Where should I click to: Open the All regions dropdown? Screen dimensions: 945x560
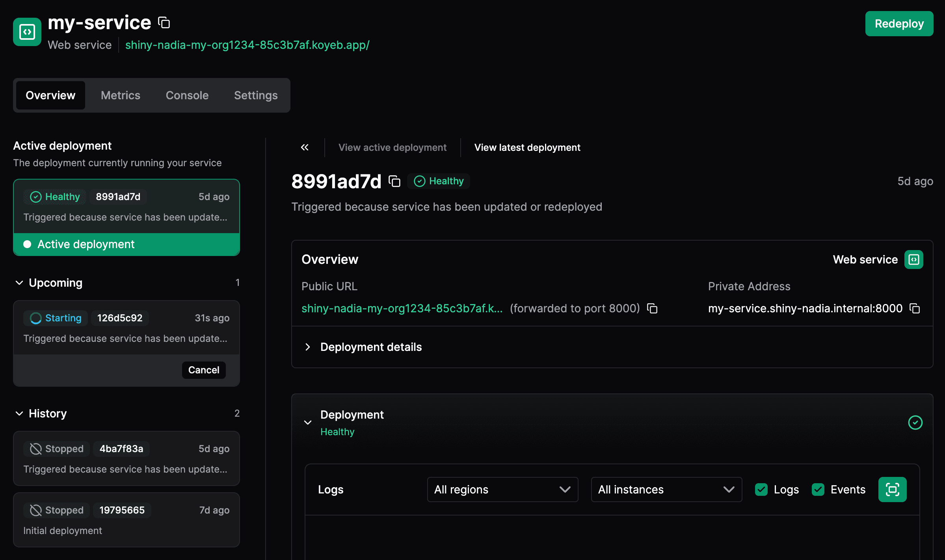tap(502, 490)
